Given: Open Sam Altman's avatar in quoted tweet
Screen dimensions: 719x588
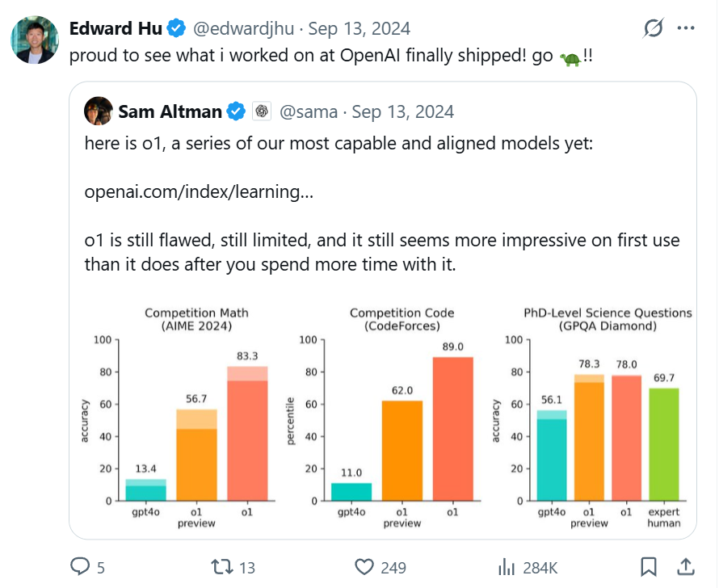Looking at the screenshot, I should [99, 111].
